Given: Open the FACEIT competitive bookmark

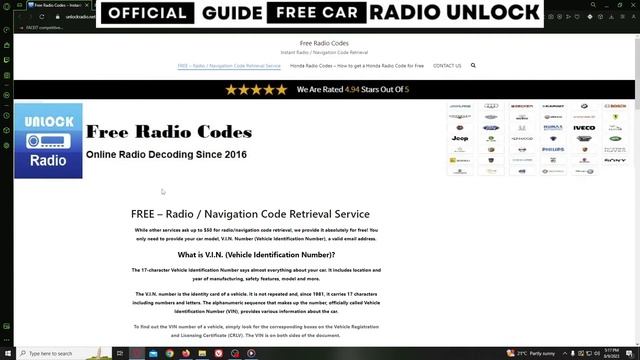Looking at the screenshot, I should click(41, 28).
